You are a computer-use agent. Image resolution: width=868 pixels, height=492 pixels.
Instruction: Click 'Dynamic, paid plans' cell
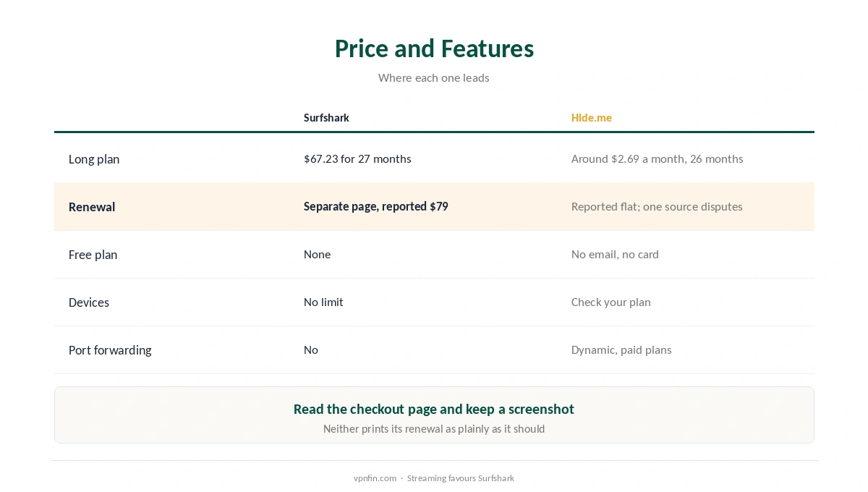(x=621, y=350)
